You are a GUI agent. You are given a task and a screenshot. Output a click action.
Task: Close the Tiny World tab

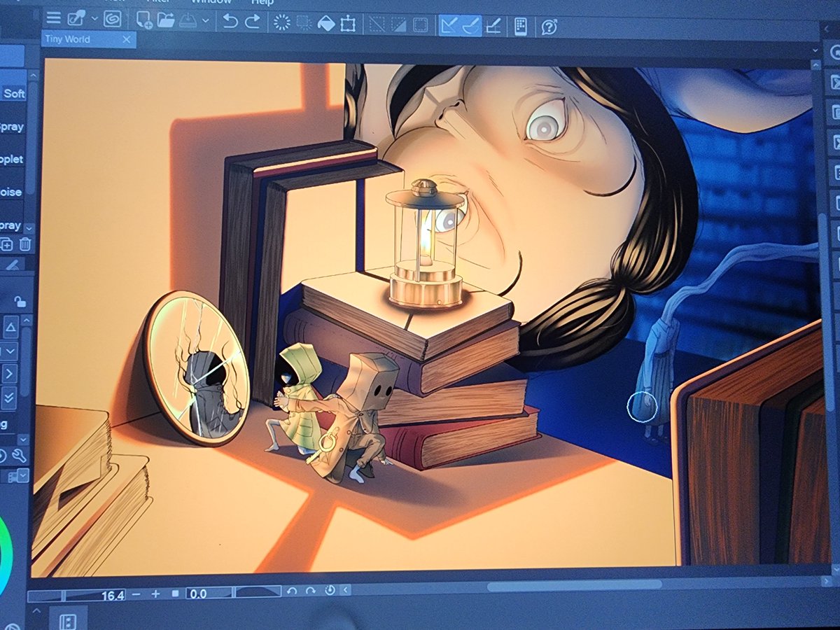(127, 40)
